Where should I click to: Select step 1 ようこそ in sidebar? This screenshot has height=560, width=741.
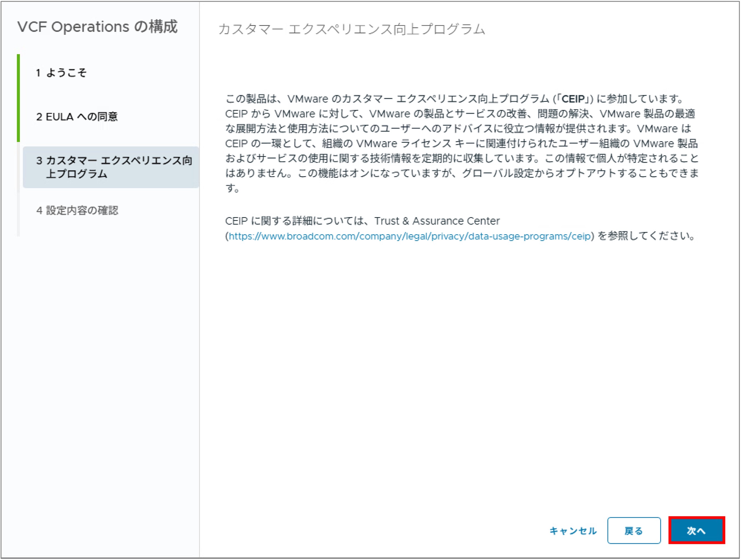tap(61, 72)
